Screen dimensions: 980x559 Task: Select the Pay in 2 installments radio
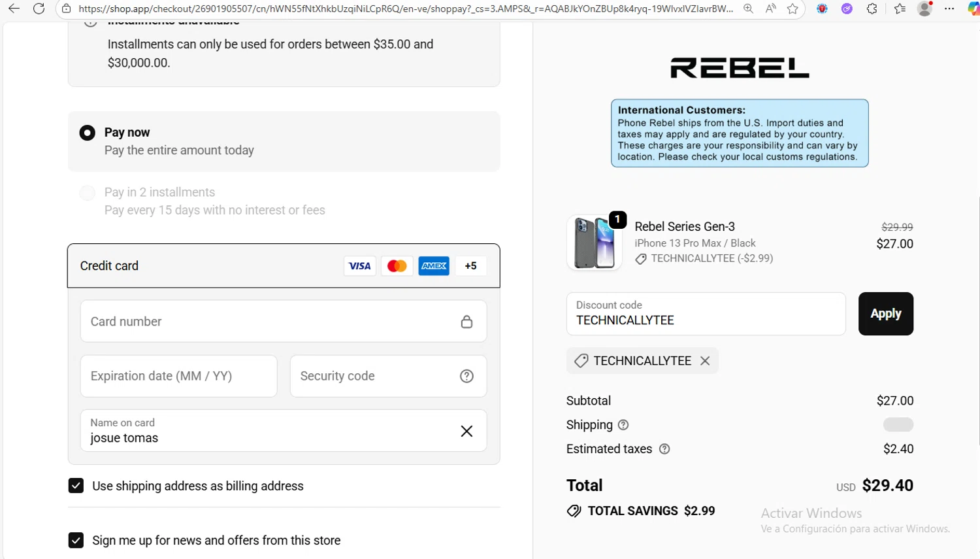click(x=87, y=193)
